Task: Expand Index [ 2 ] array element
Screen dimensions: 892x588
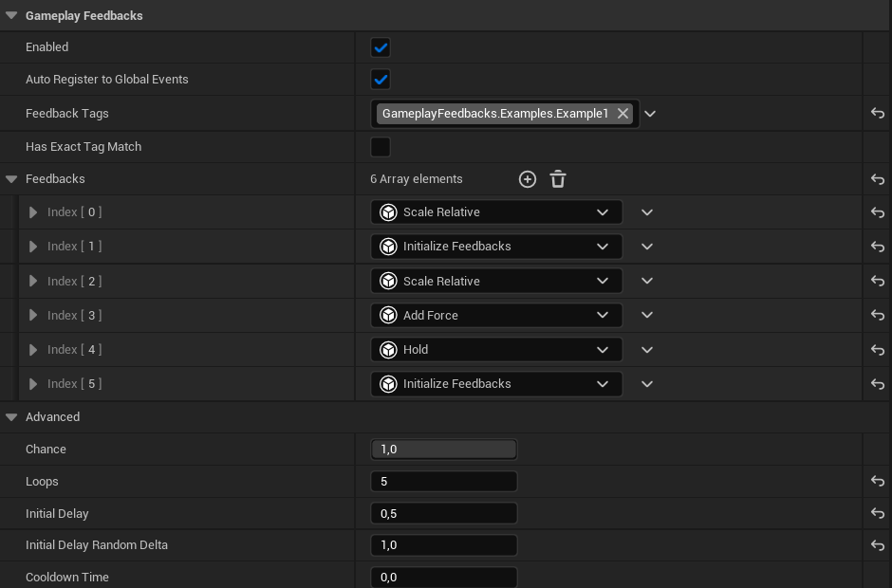Action: [x=33, y=281]
